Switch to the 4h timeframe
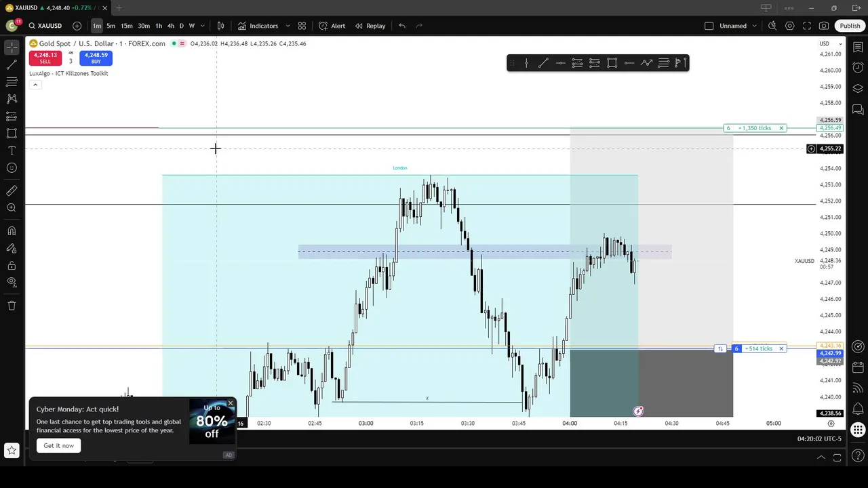The width and height of the screenshot is (868, 488). click(x=170, y=26)
